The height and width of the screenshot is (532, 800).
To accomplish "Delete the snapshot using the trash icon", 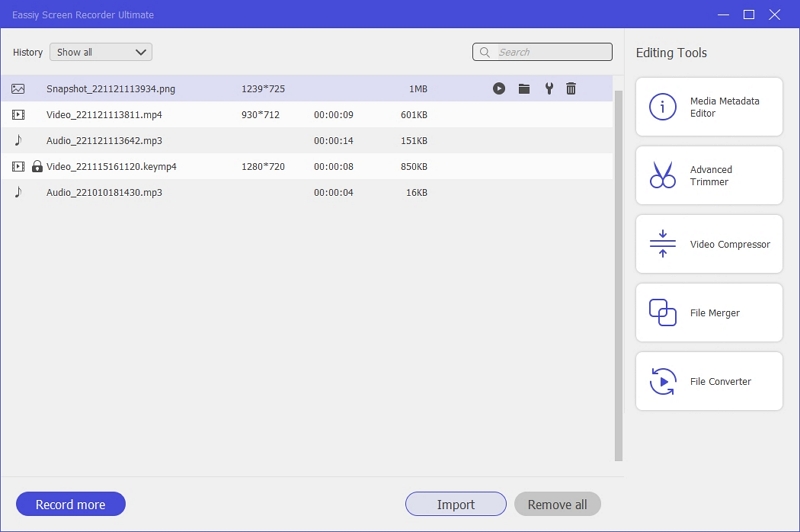I will pyautogui.click(x=571, y=89).
